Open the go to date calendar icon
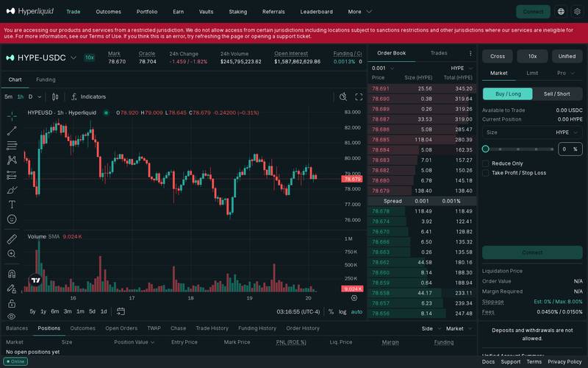Screen dimensions: 588x368 coord(121,311)
